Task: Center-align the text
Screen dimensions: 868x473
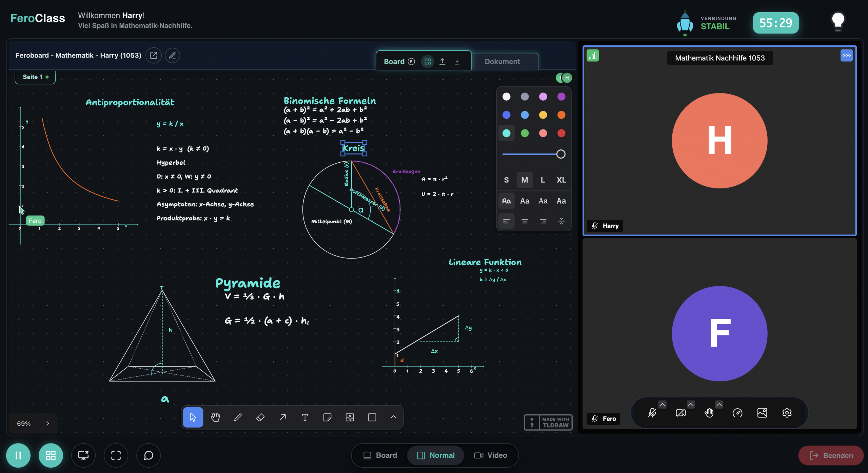Action: (x=525, y=221)
